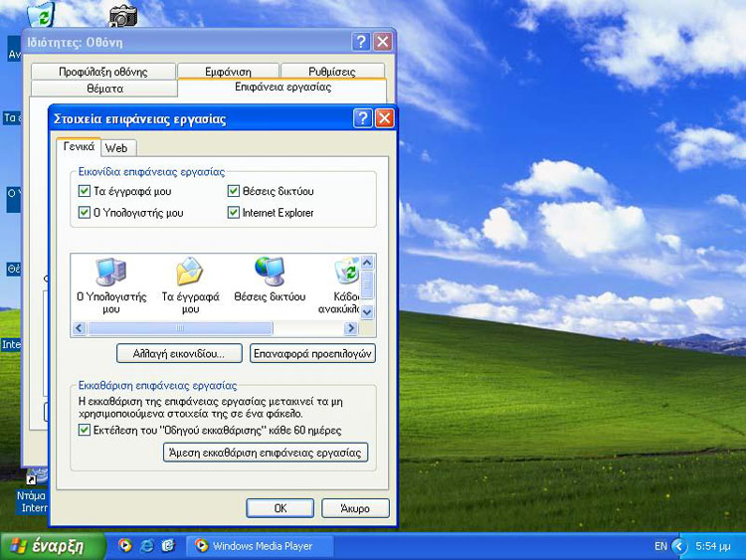Click the EN language indicator in the tray
746x560 pixels.
(x=660, y=546)
